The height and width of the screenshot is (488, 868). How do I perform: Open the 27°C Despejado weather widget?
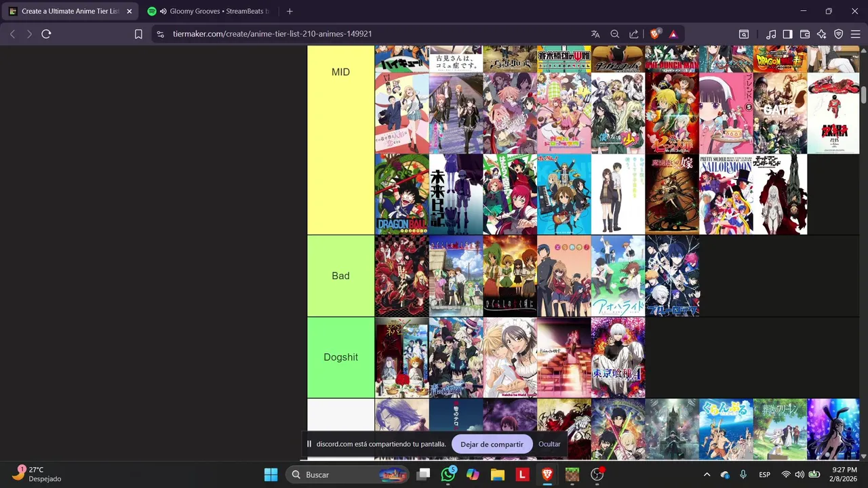(37, 474)
